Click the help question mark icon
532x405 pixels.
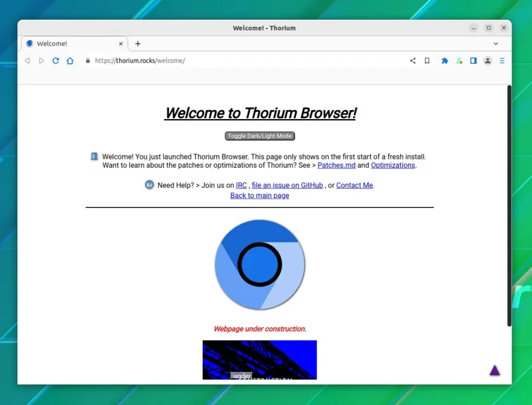tap(149, 185)
